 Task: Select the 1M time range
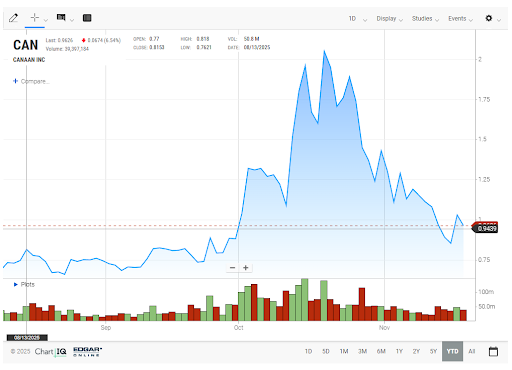(x=344, y=351)
